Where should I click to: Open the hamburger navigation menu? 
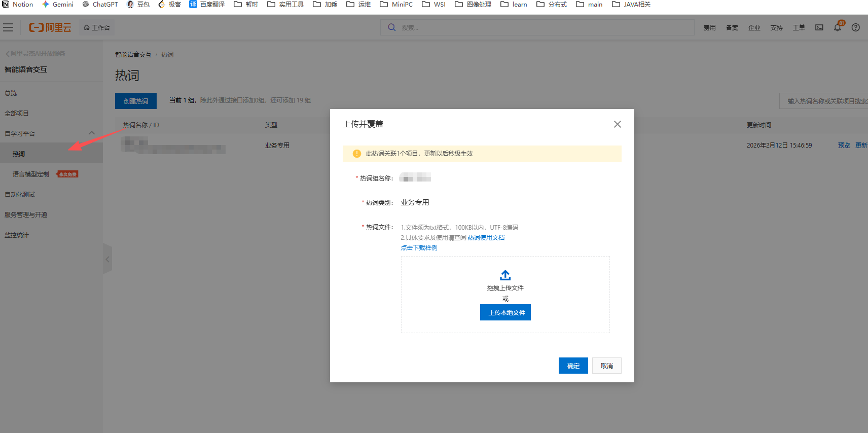(8, 27)
